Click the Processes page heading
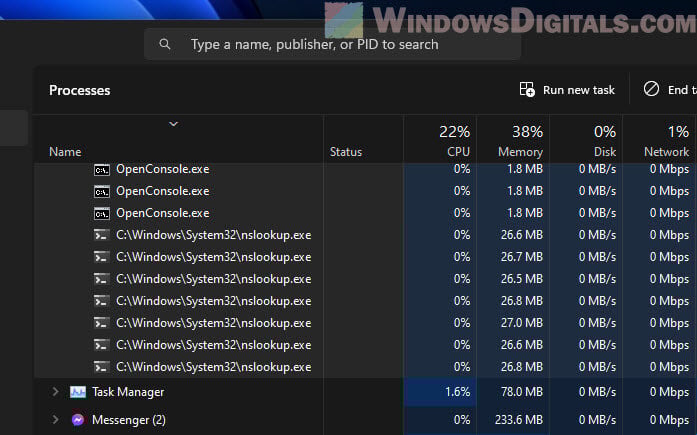The width and height of the screenshot is (697, 435). pos(80,90)
